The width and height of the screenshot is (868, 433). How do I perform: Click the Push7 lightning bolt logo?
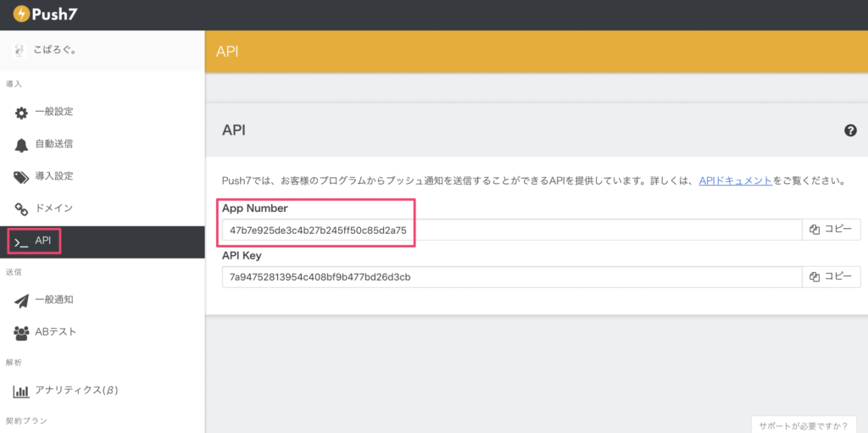coord(21,14)
